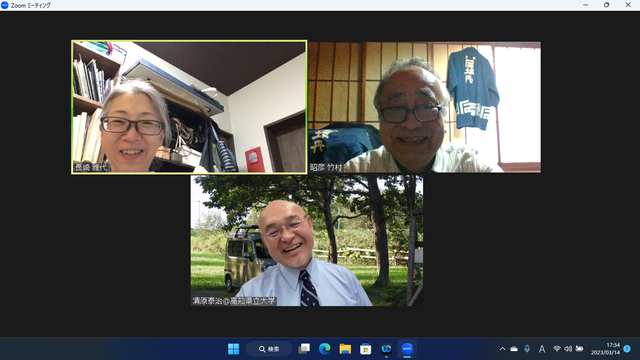Screen dimensions: 640x360
Task: Open the clock showing 17:34 2023/03/14
Action: 605,349
